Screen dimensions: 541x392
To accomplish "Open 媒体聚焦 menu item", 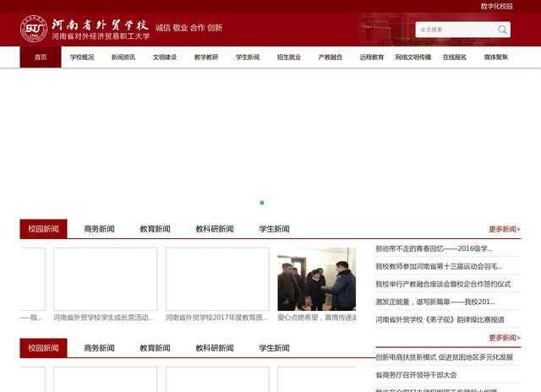I will 496,57.
